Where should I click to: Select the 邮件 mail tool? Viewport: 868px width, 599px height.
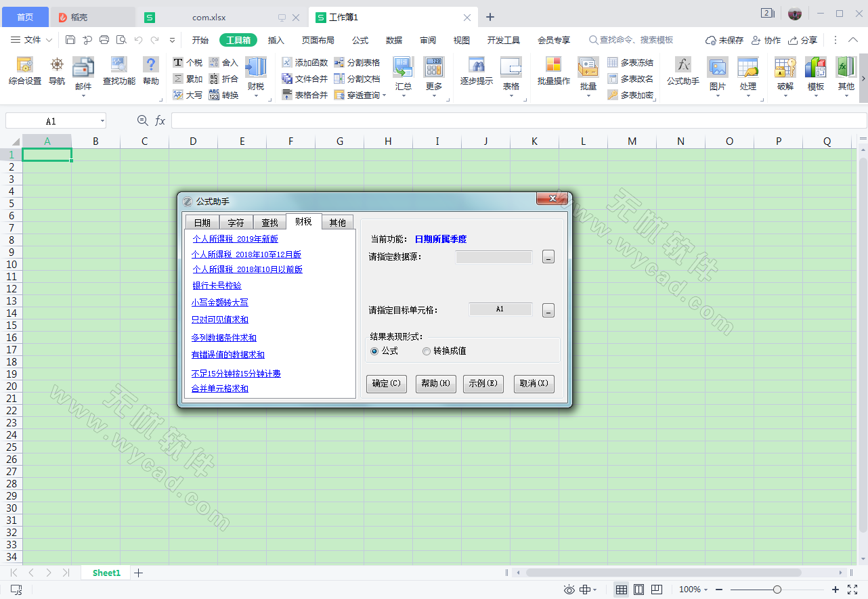(x=83, y=73)
